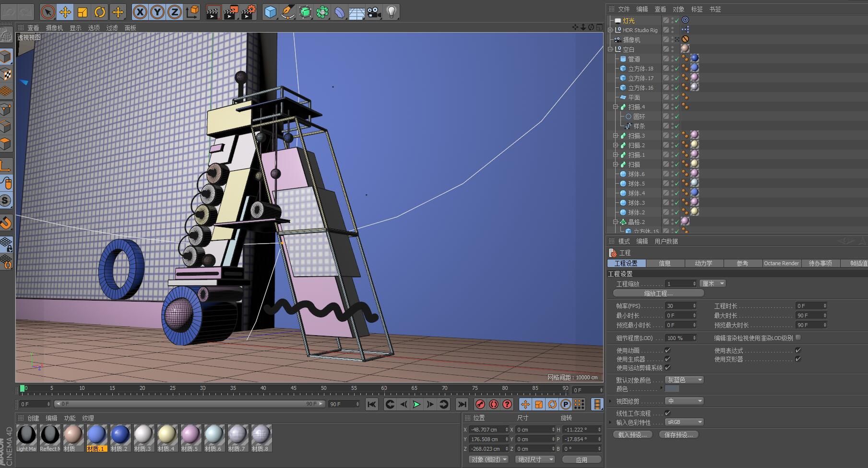This screenshot has width=868, height=468.
Task: Open the 灰蓝色 default object color dropdown
Action: [684, 380]
